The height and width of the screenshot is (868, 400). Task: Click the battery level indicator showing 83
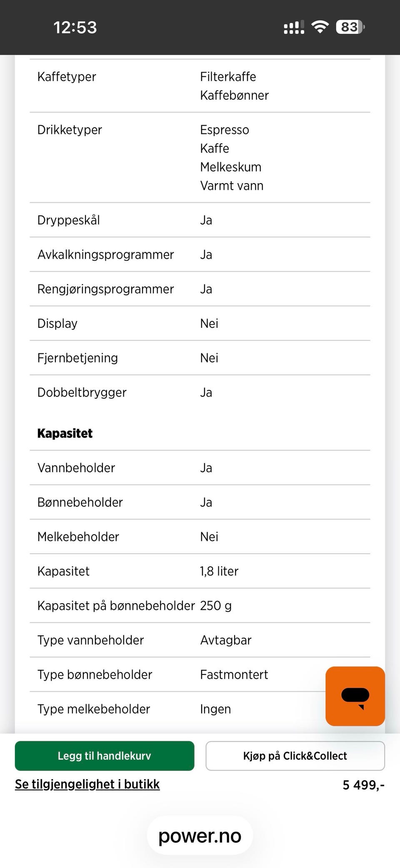tap(349, 27)
